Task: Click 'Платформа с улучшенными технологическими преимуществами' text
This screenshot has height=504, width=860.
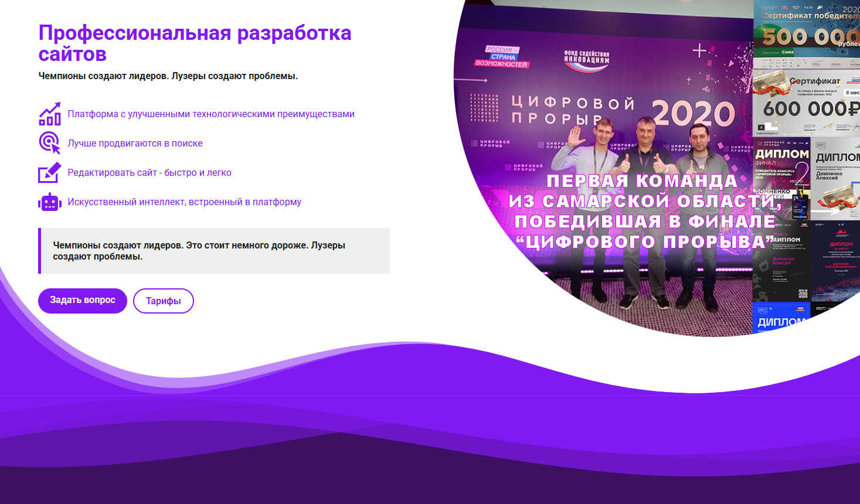Action: tap(211, 114)
